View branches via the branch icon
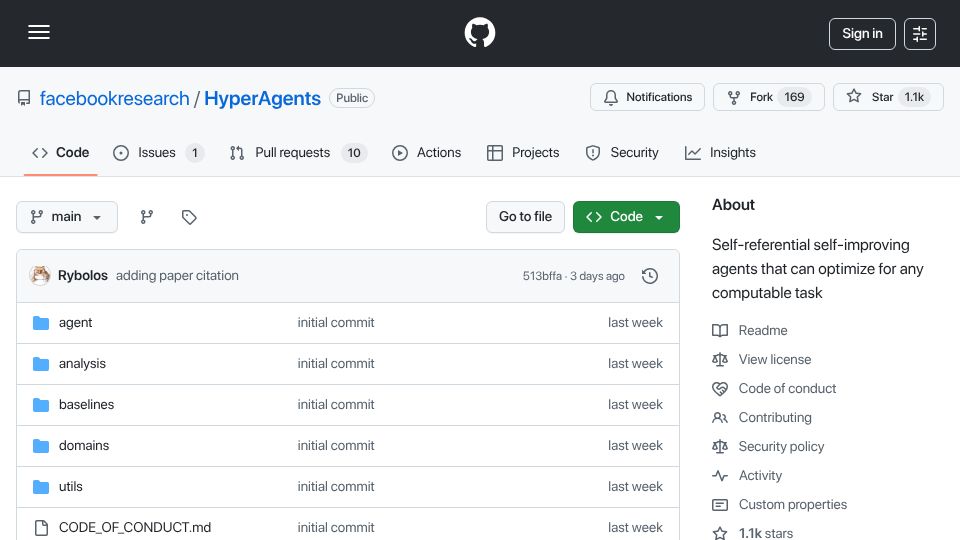The image size is (960, 540). (x=146, y=217)
